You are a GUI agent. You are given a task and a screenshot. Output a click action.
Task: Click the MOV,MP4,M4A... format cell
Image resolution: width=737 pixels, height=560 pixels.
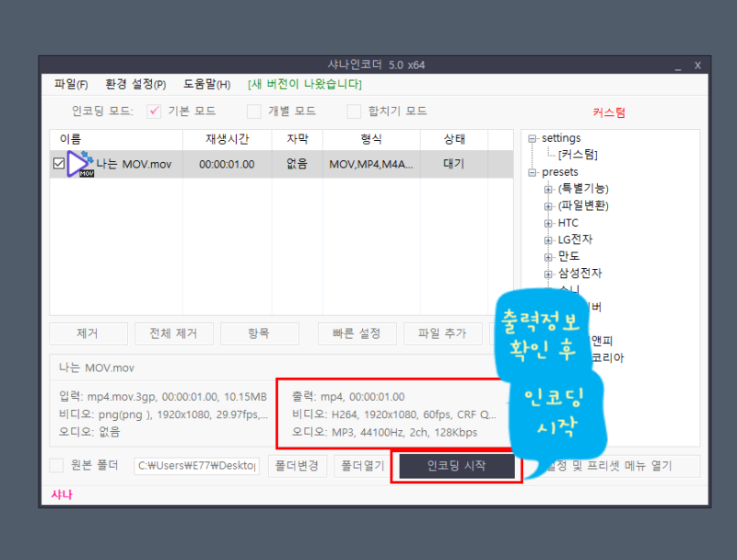pos(371,164)
